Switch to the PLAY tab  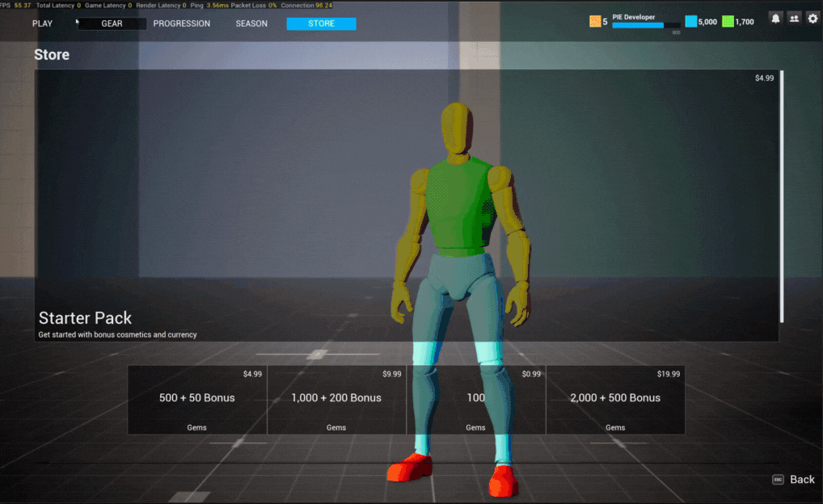click(42, 23)
